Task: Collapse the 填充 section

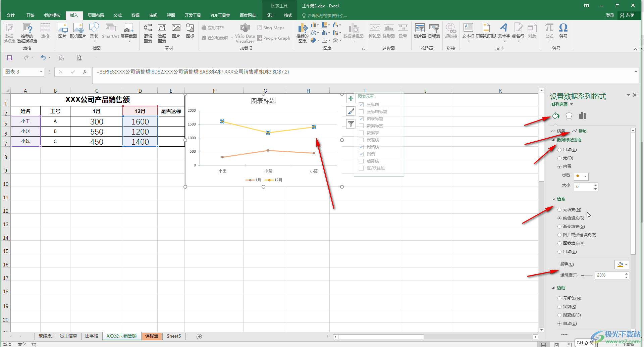Action: (x=554, y=199)
